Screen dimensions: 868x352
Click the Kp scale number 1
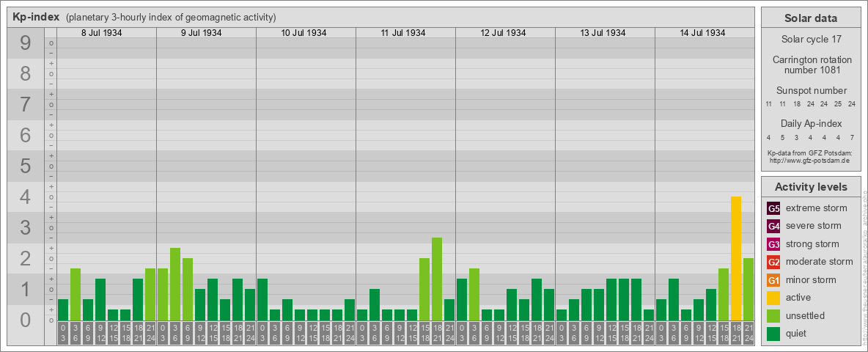point(26,290)
